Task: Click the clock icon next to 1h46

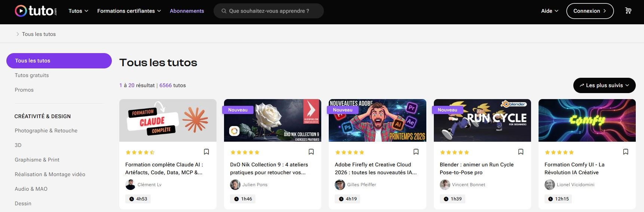Action: pyautogui.click(x=236, y=199)
